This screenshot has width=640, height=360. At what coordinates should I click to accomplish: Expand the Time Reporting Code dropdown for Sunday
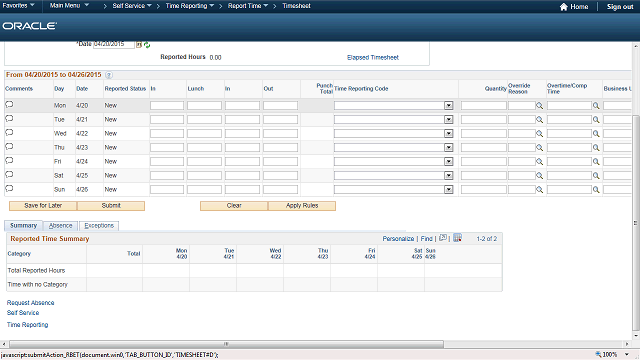(x=449, y=189)
